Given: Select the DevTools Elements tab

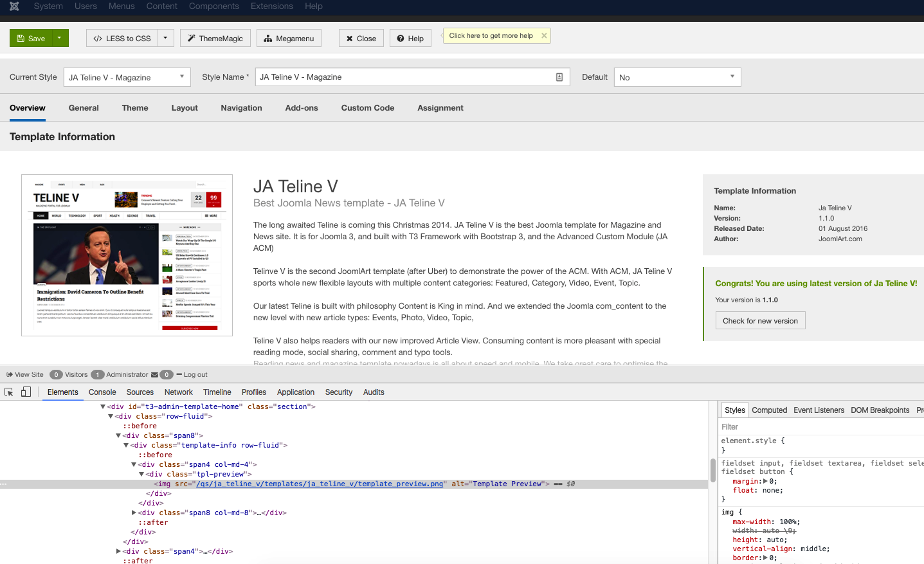Looking at the screenshot, I should coord(63,392).
